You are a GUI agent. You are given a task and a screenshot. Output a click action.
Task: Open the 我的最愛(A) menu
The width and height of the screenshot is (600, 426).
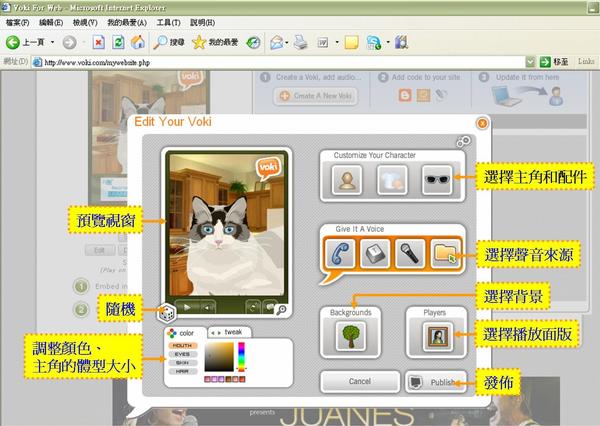point(127,23)
